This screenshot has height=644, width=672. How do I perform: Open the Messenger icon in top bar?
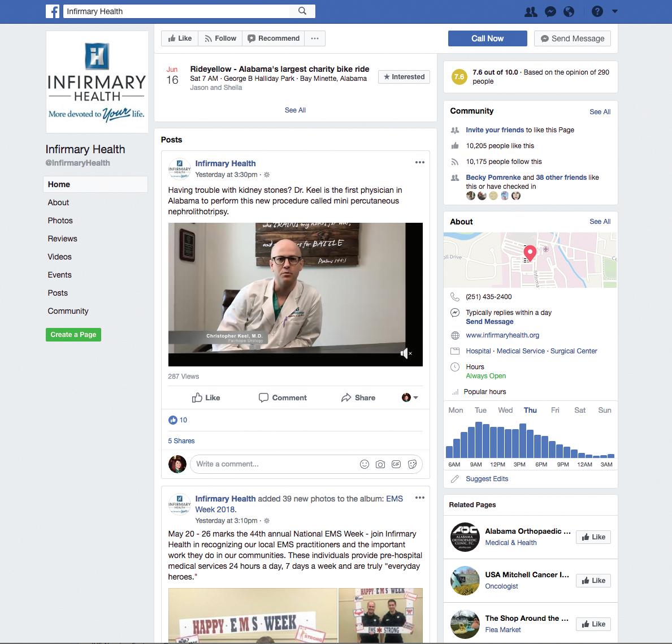(x=550, y=11)
